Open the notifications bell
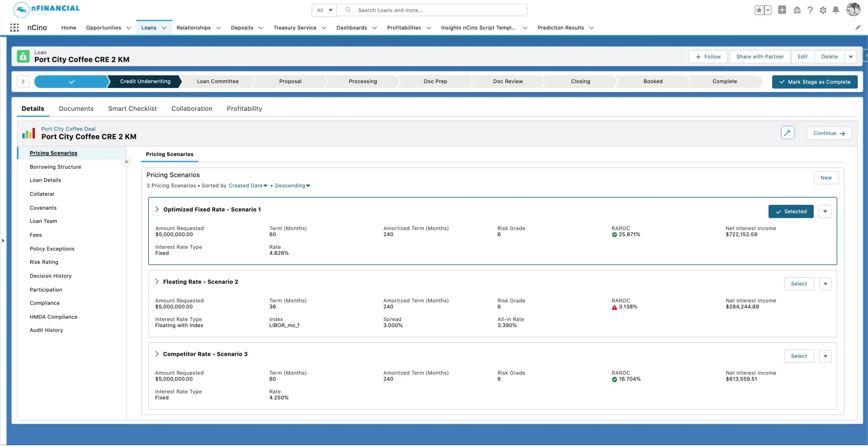Screen dimensions: 868x447 (x=836, y=10)
